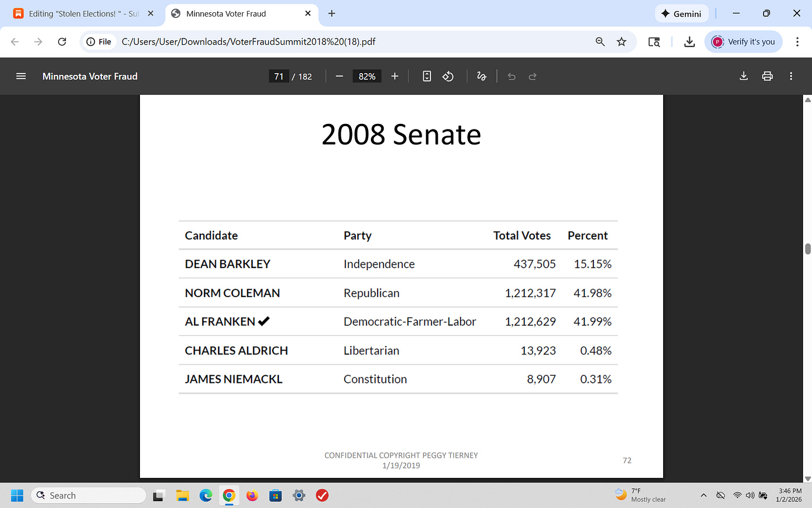812x508 pixels.
Task: Click the address bar URL
Action: coord(249,42)
